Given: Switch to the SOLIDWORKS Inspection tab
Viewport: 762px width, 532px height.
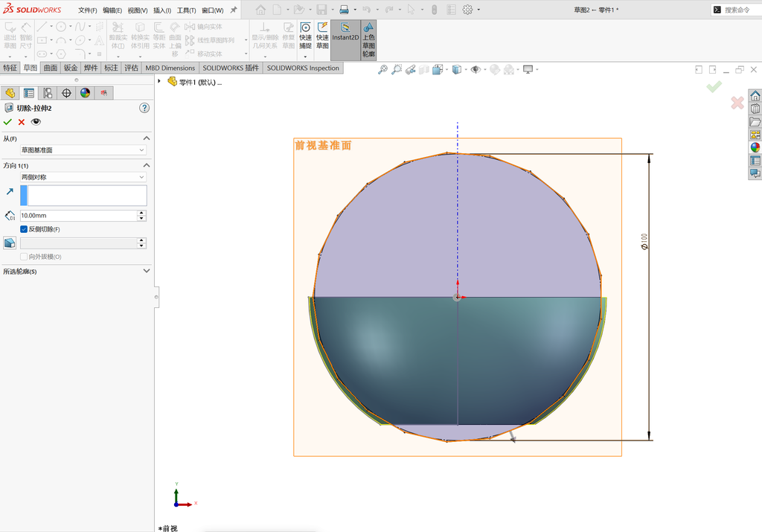Looking at the screenshot, I should point(303,68).
